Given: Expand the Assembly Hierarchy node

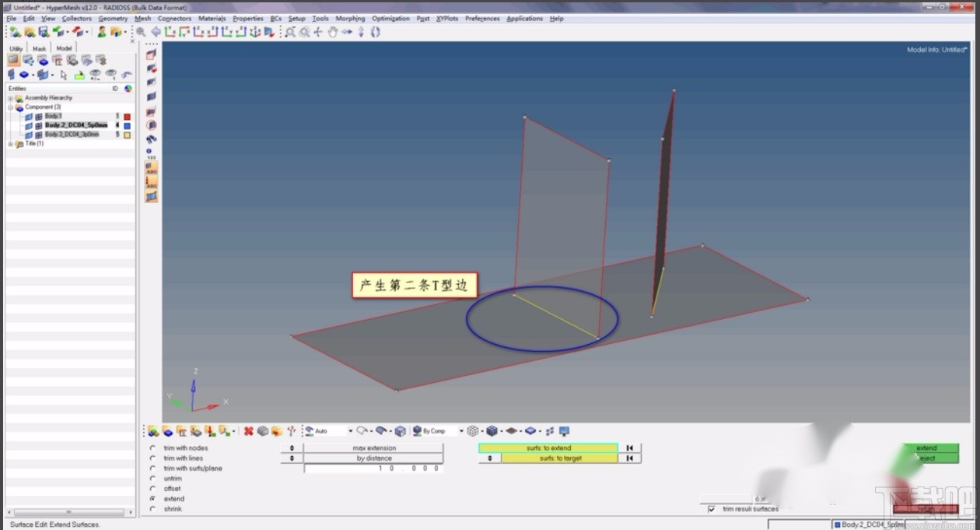Looking at the screenshot, I should pyautogui.click(x=10, y=98).
